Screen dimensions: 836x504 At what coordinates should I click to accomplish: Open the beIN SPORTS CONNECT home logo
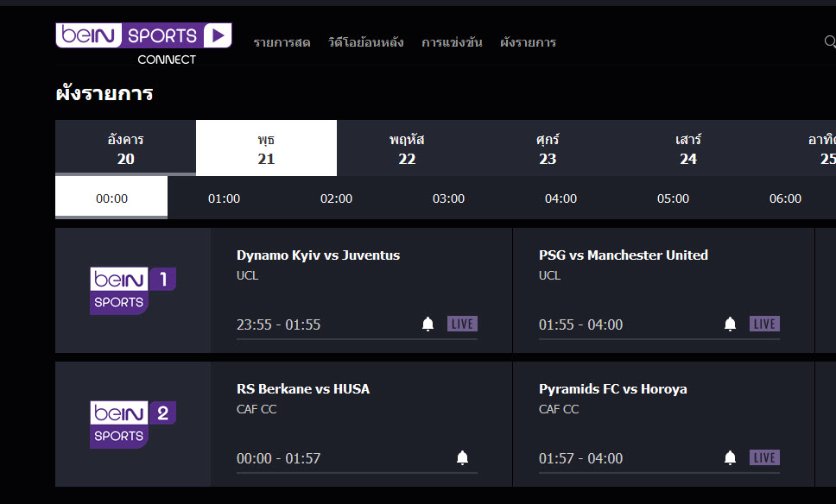point(143,44)
